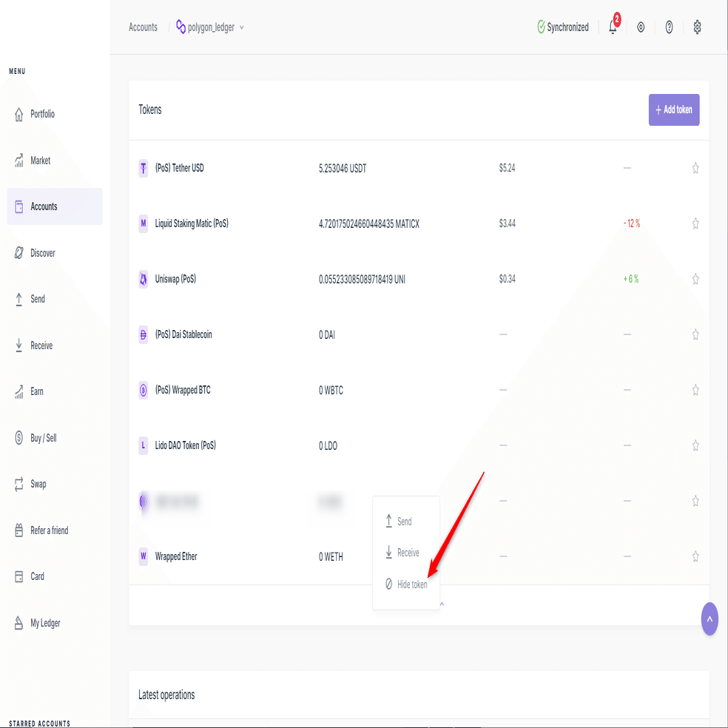Screen dimensions: 728x728
Task: Click the +6 % change value
Action: (x=631, y=279)
